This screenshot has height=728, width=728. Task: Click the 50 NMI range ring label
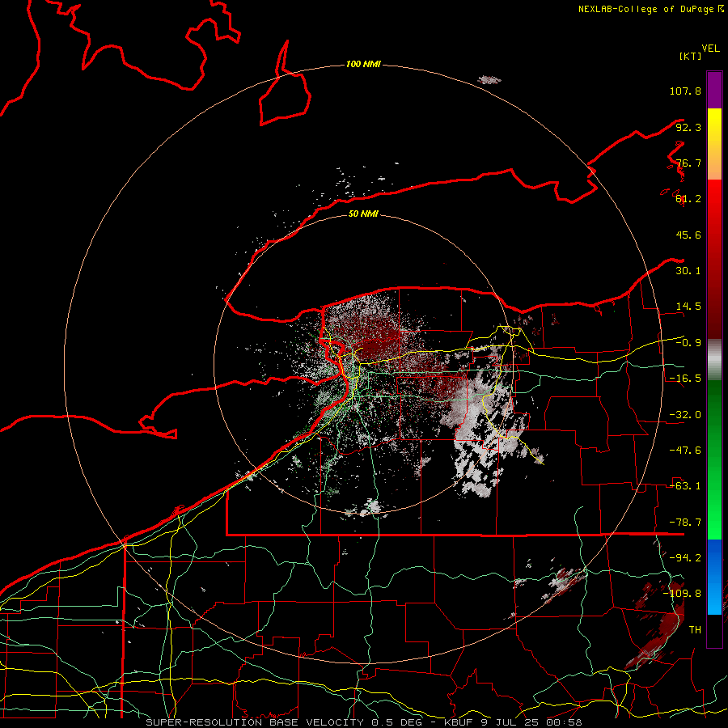click(x=363, y=214)
